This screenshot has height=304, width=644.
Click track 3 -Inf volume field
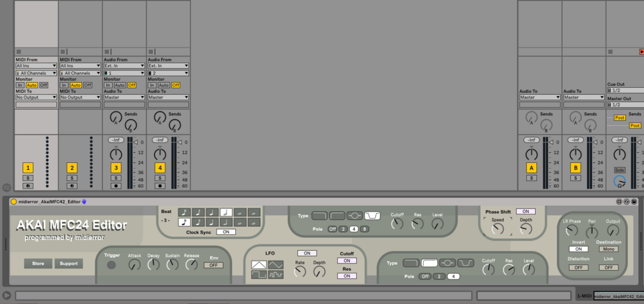116,140
